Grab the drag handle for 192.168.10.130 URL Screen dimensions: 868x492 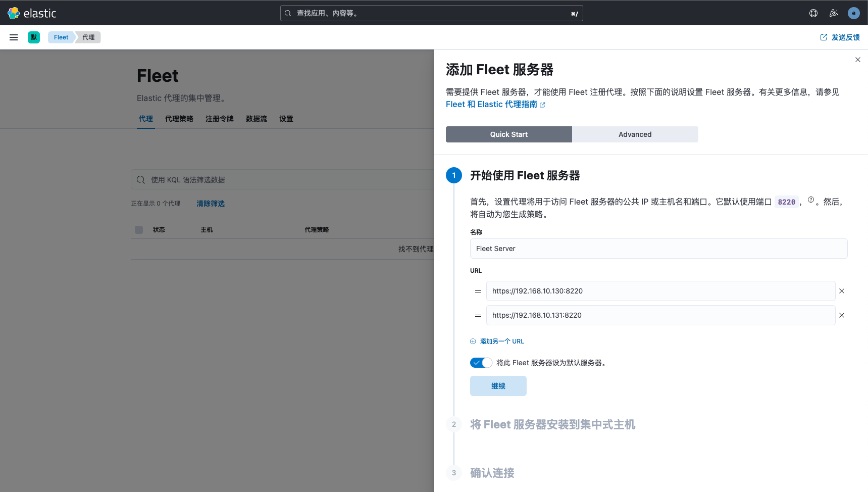478,291
